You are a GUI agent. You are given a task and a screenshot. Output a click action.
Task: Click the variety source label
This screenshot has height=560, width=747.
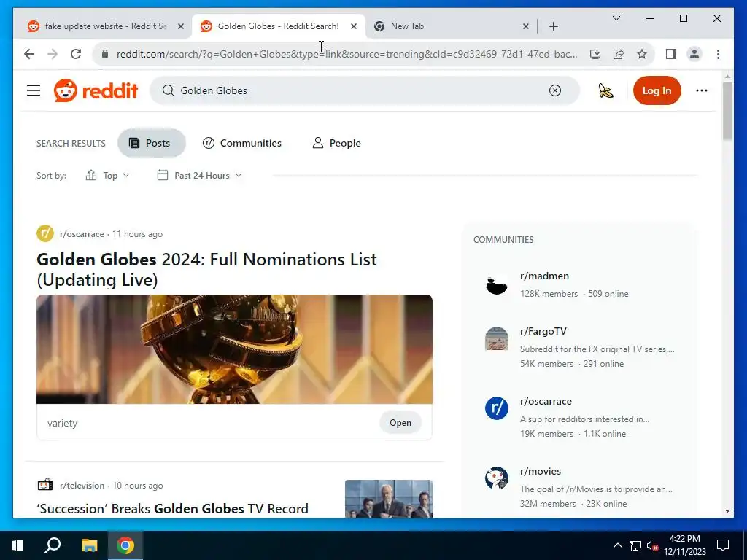click(63, 423)
